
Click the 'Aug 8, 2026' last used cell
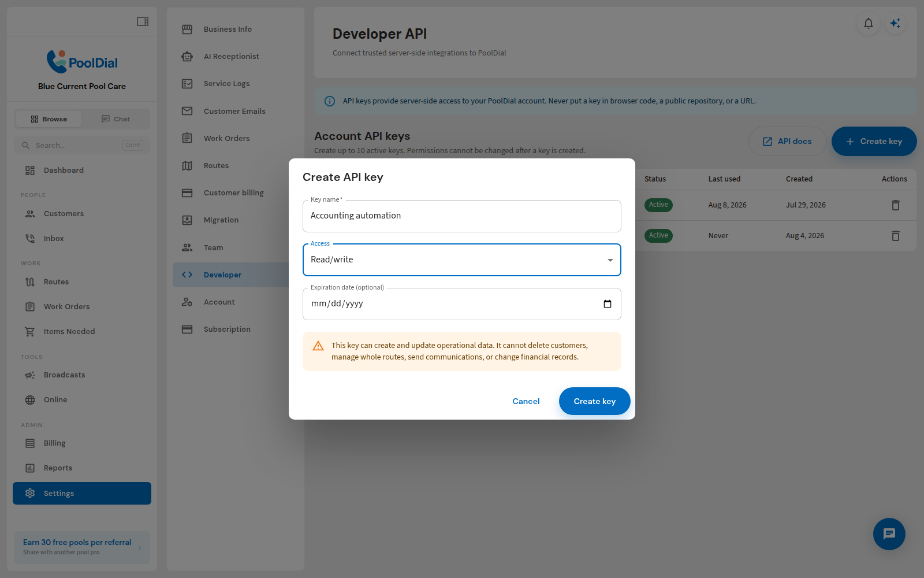(727, 205)
